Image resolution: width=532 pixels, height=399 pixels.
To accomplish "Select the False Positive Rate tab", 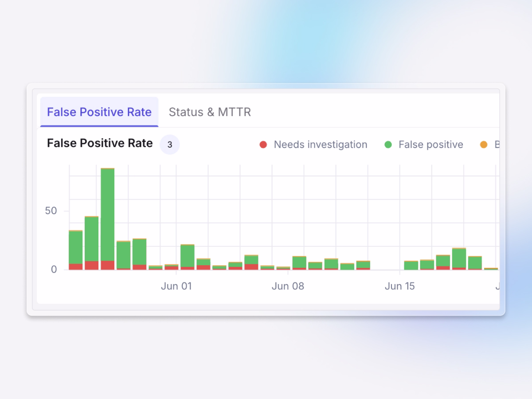I will tap(99, 112).
